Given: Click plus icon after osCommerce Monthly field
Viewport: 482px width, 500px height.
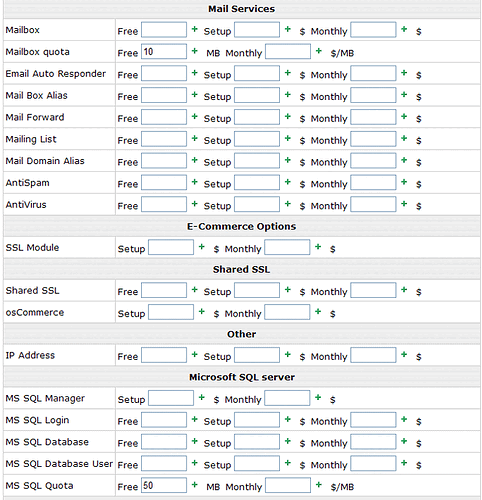Looking at the screenshot, I should tap(318, 312).
